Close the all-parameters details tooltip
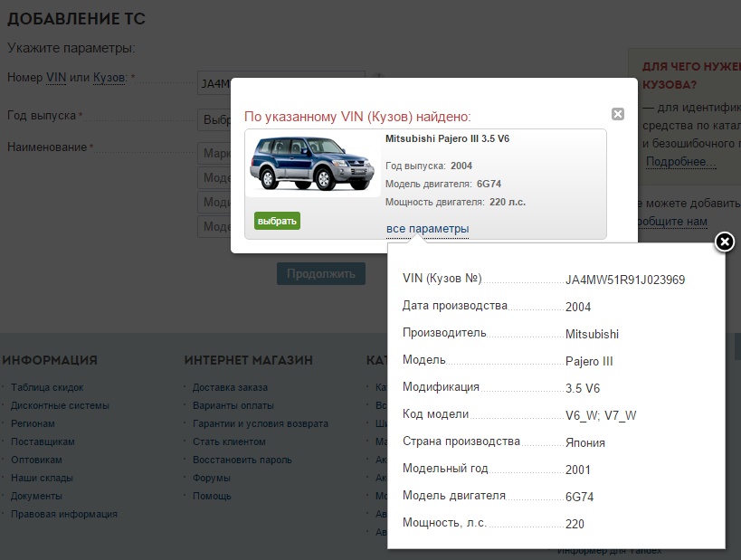 (724, 242)
